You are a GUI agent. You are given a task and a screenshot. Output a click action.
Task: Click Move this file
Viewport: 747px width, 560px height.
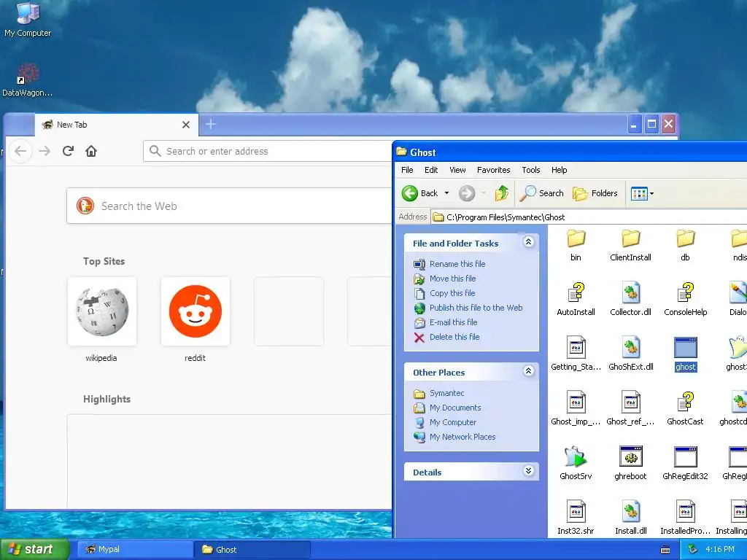tap(452, 279)
